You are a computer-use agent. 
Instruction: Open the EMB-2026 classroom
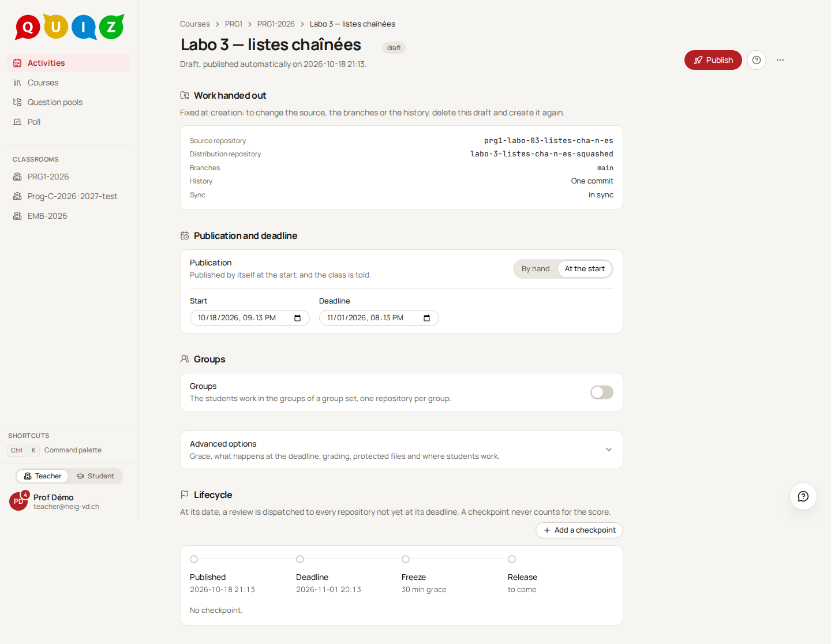69,216
